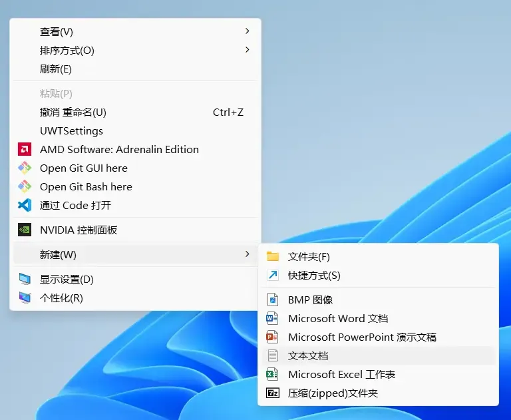Expand the 查看(V) submenu arrow

pyautogui.click(x=248, y=31)
